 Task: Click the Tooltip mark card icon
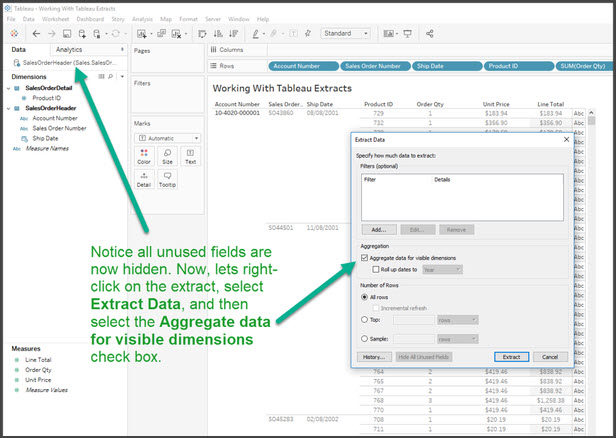tap(167, 179)
